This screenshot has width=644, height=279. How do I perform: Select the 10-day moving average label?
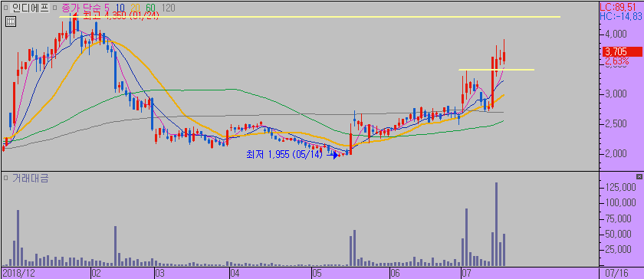tap(121, 8)
